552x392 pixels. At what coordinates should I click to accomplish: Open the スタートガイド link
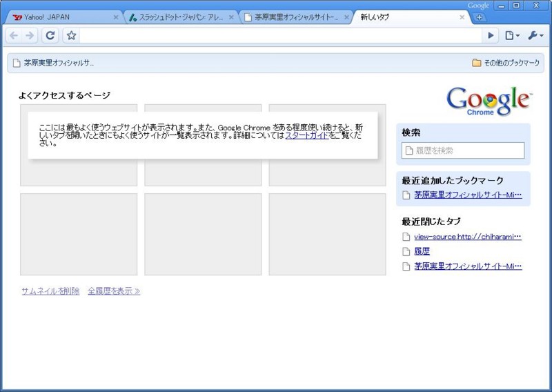pos(306,135)
